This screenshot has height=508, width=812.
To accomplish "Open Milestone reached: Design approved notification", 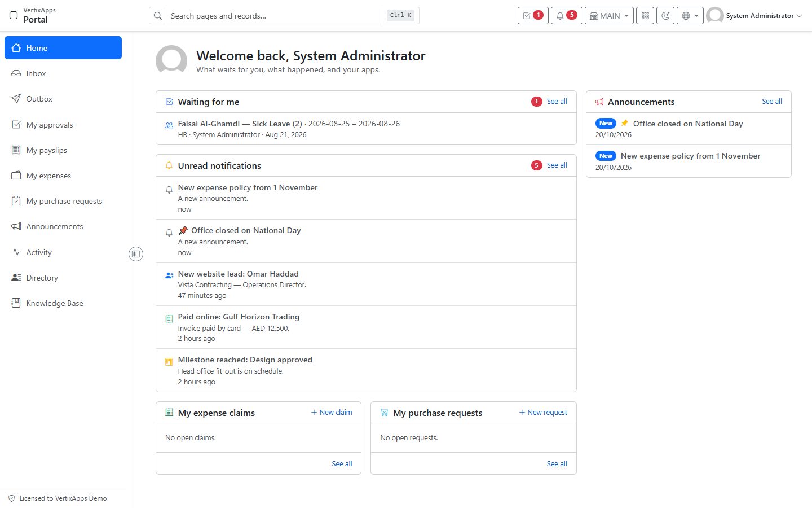I will point(366,370).
